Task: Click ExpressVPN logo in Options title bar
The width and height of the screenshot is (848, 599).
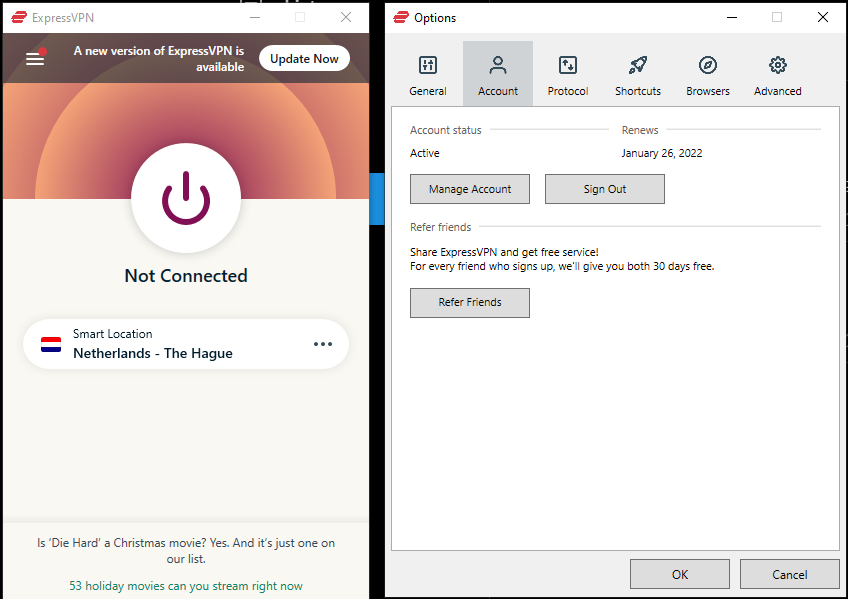Action: [401, 17]
